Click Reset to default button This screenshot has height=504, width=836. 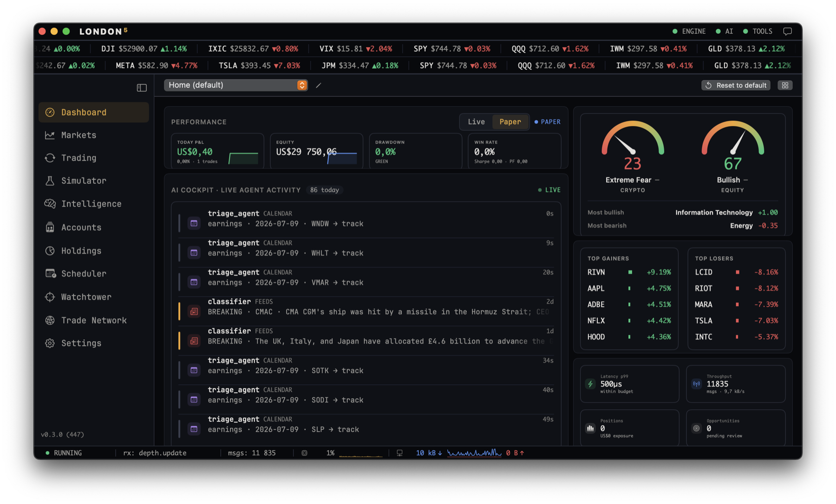[x=736, y=85]
